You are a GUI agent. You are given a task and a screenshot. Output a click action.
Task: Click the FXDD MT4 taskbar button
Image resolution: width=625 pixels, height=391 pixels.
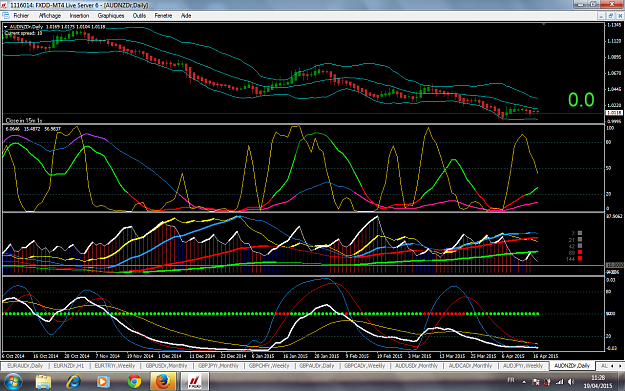click(195, 381)
